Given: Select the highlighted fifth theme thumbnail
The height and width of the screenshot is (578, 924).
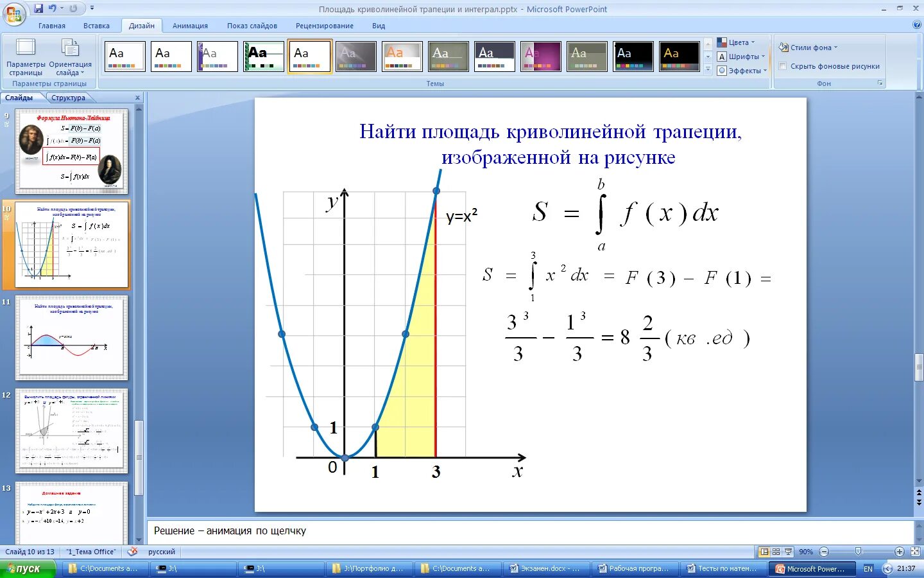Looking at the screenshot, I should [310, 57].
